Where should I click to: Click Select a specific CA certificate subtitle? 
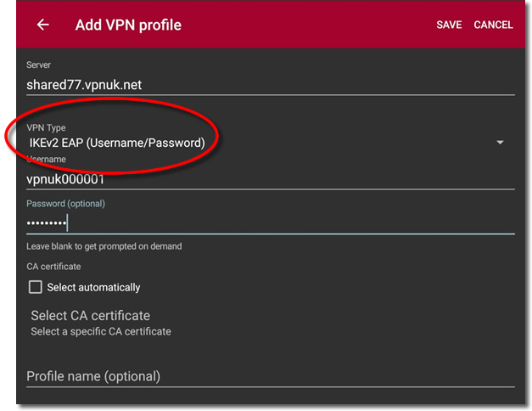101,331
